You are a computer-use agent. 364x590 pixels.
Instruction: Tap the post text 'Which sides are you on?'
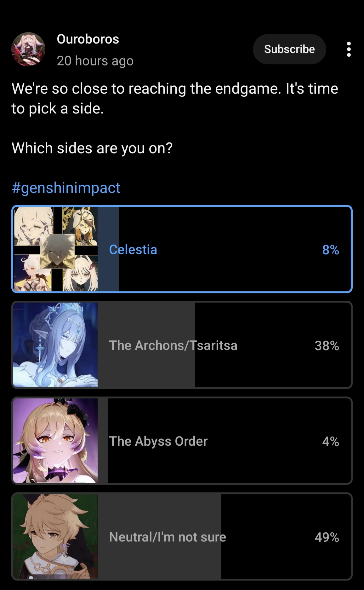pyautogui.click(x=92, y=148)
